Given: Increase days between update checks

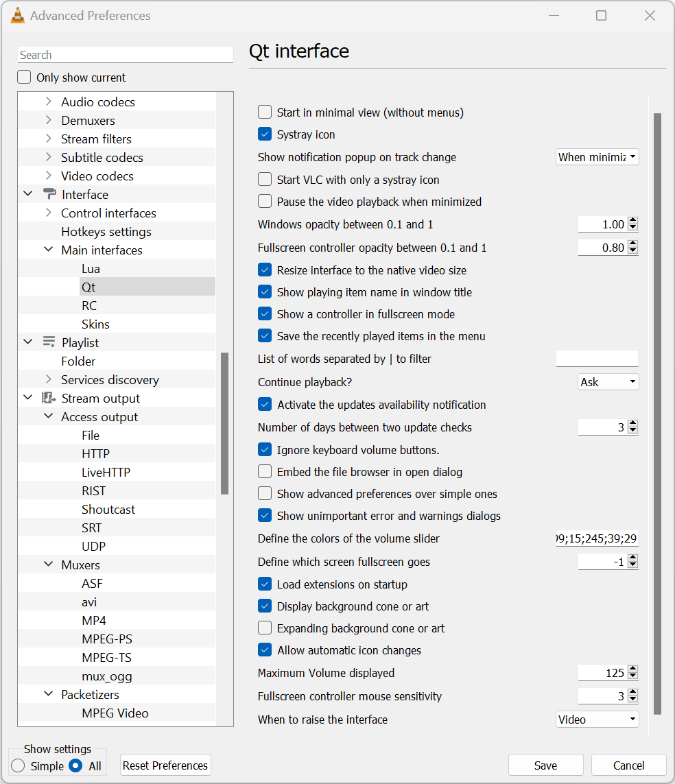Looking at the screenshot, I should (633, 424).
